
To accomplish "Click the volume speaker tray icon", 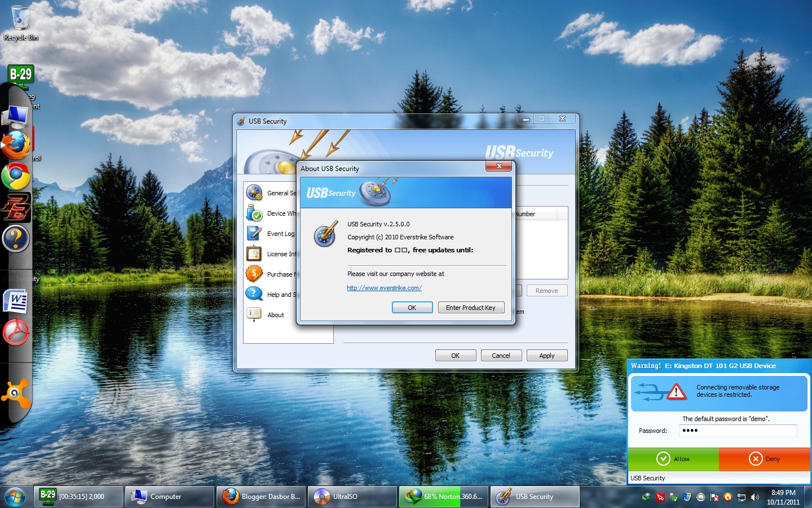I will pos(755,497).
